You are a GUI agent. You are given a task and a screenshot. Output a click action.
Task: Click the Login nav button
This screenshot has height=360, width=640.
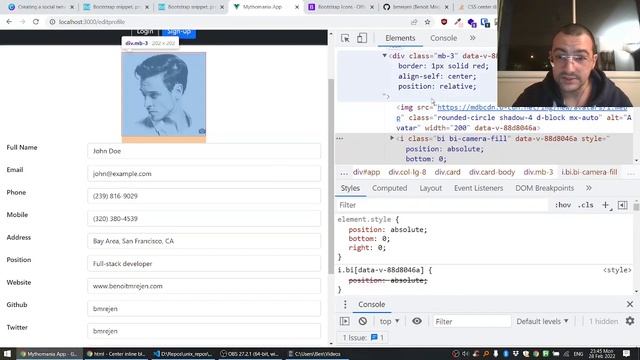tap(145, 32)
